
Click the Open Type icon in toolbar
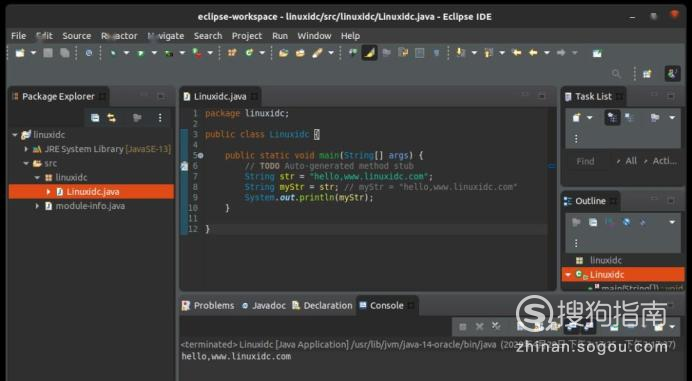[x=283, y=53]
